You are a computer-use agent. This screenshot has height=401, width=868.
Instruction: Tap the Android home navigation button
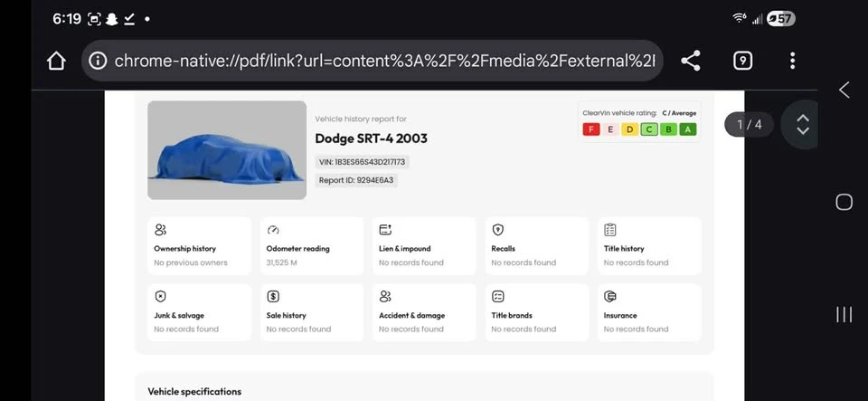(x=844, y=202)
